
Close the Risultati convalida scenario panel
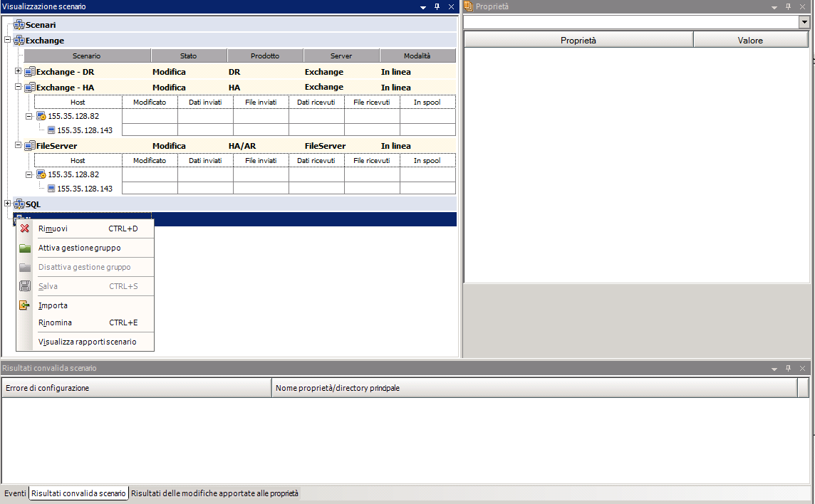tap(802, 368)
